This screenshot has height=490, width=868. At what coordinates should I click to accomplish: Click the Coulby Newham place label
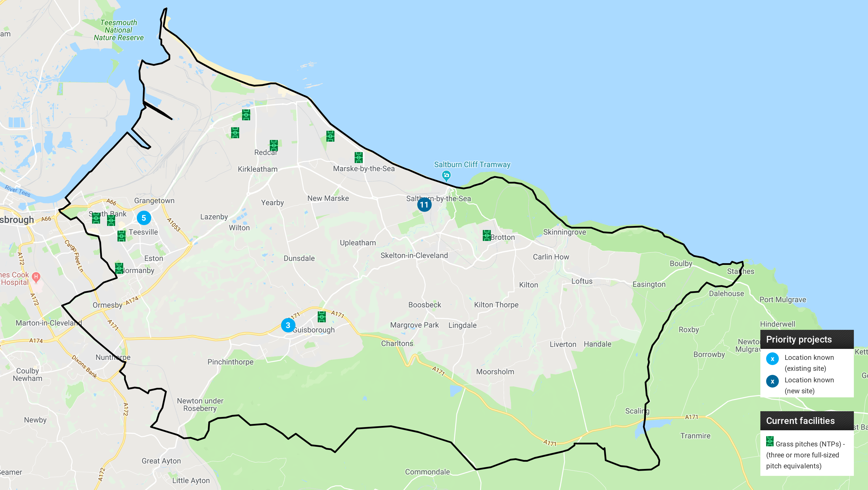[28, 375]
